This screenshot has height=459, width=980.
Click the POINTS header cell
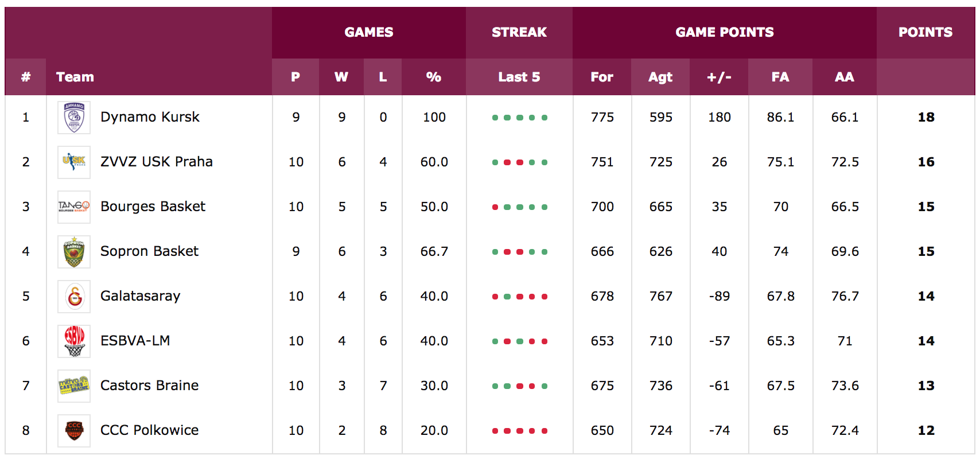925,32
